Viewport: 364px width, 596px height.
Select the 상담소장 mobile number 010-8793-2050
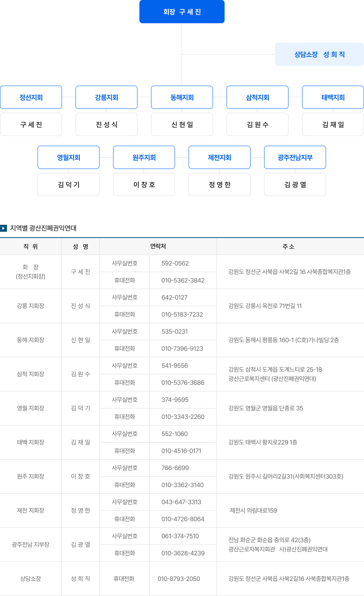tap(179, 579)
